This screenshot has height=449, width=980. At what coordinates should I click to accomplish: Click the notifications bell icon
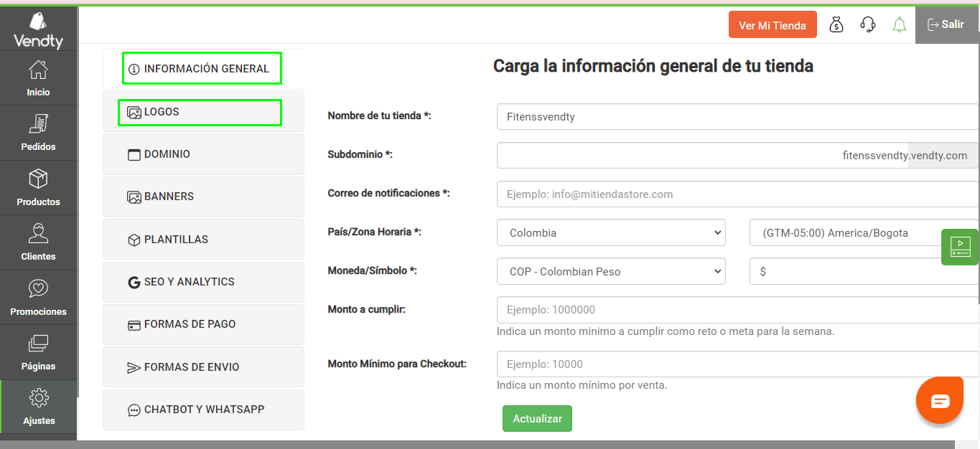point(899,24)
